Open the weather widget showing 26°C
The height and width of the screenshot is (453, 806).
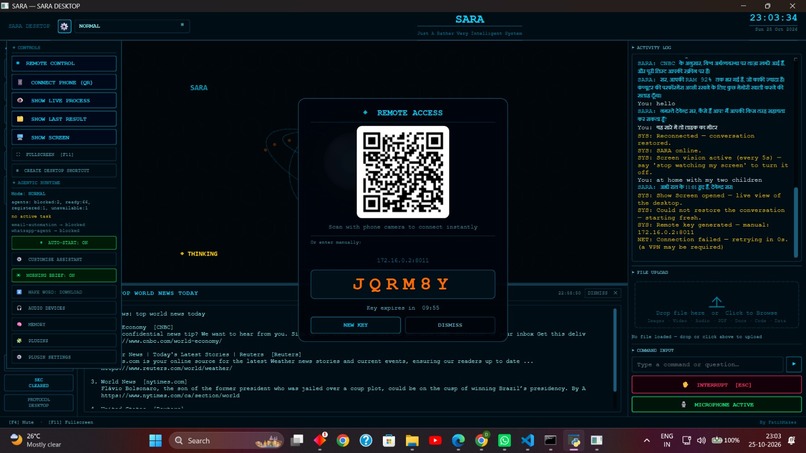(36, 441)
